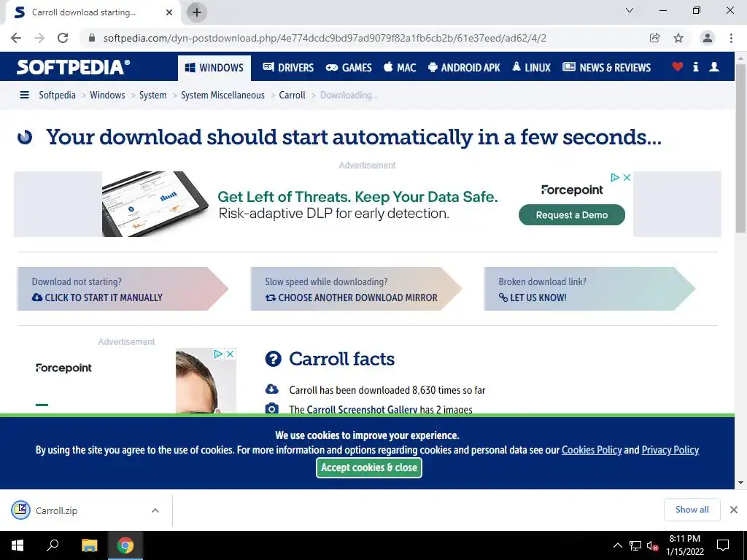This screenshot has height=560, width=747.
Task: Reload the Softpedia page
Action: (63, 38)
